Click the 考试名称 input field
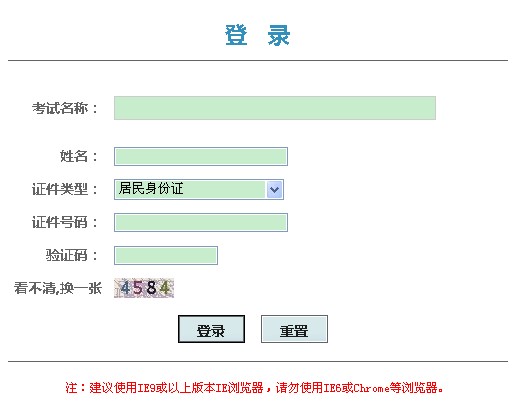The height and width of the screenshot is (406, 517). (275, 108)
